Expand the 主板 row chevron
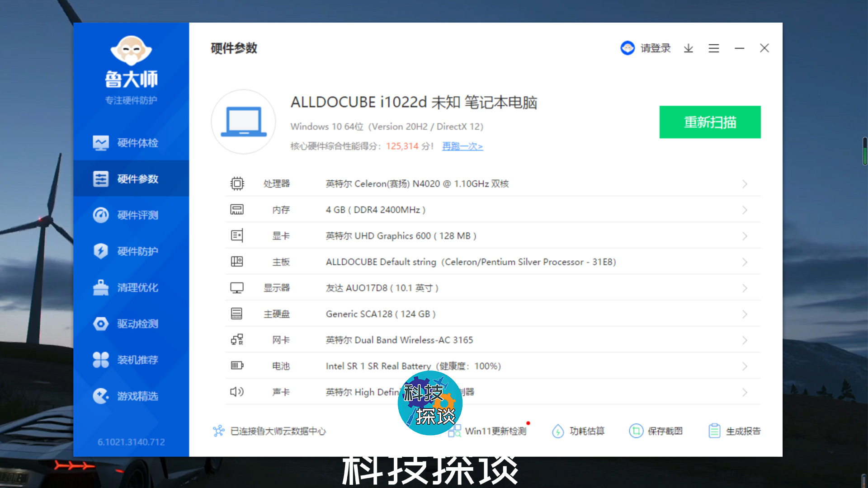Viewport: 868px width, 488px height. point(745,262)
